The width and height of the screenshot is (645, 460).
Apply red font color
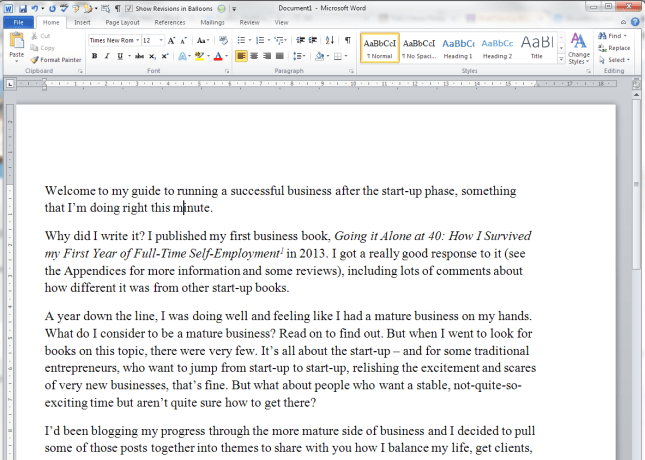click(x=218, y=56)
